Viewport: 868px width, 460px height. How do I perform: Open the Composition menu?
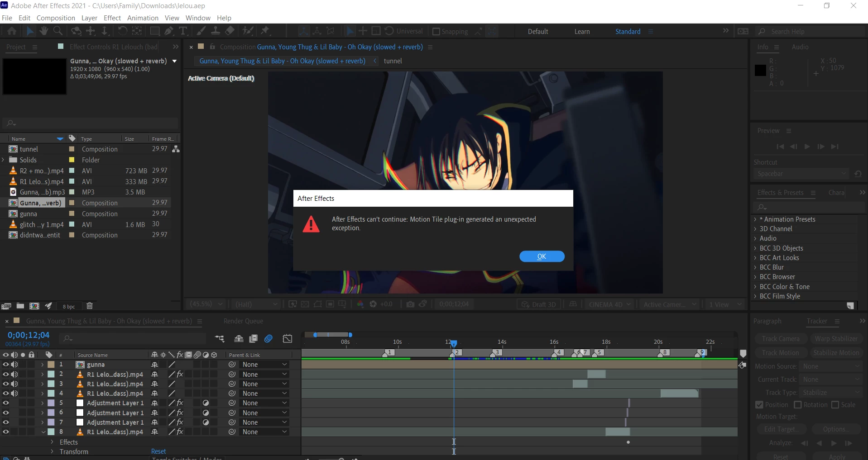[x=56, y=18]
